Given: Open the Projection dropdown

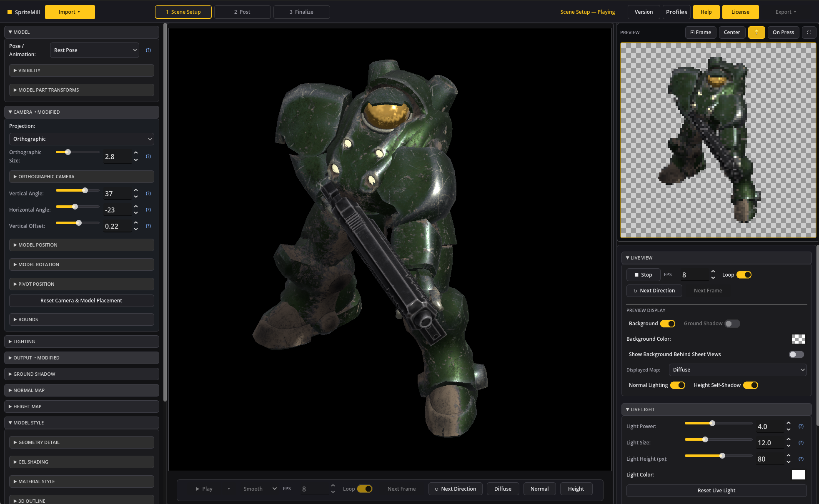Looking at the screenshot, I should pyautogui.click(x=82, y=139).
